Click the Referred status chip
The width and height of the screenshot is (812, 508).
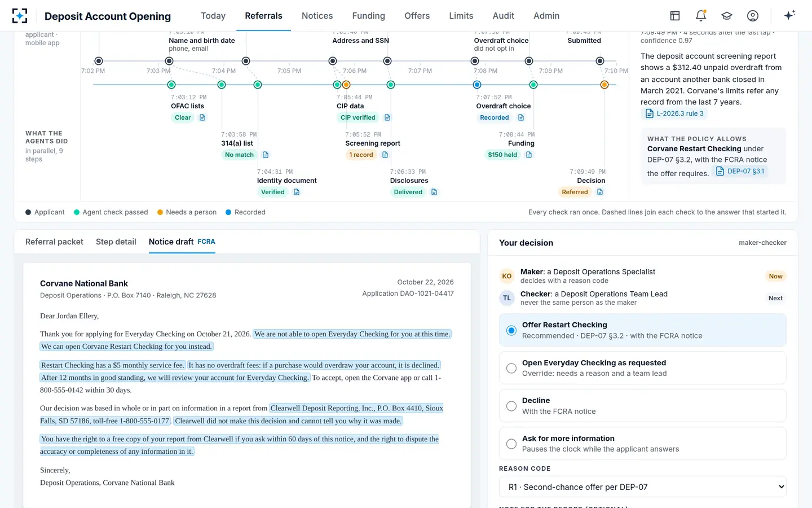tap(575, 192)
